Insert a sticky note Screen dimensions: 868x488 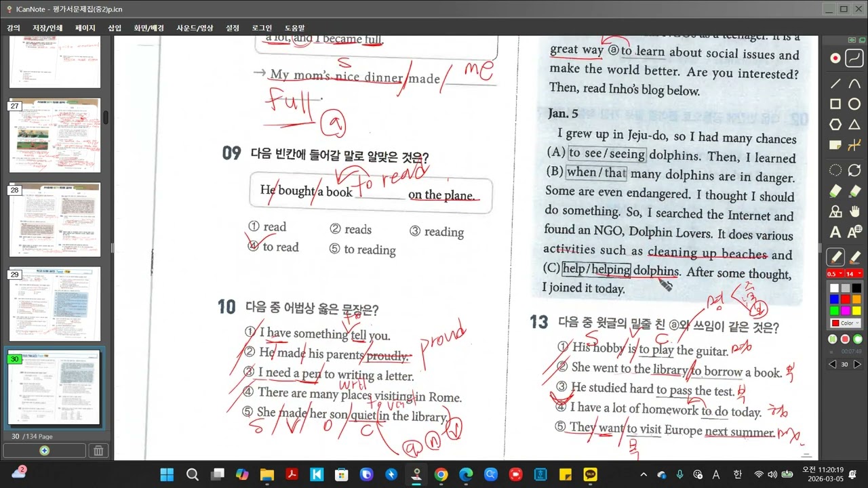pos(835,145)
